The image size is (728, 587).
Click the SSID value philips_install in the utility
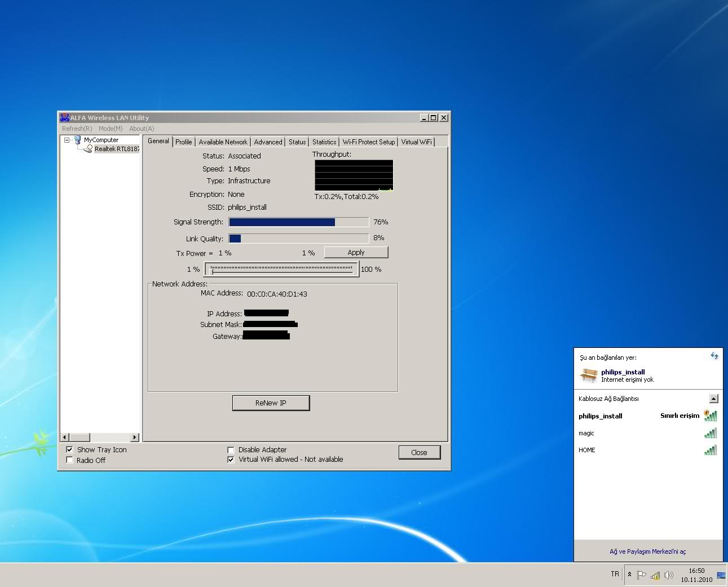tap(247, 207)
